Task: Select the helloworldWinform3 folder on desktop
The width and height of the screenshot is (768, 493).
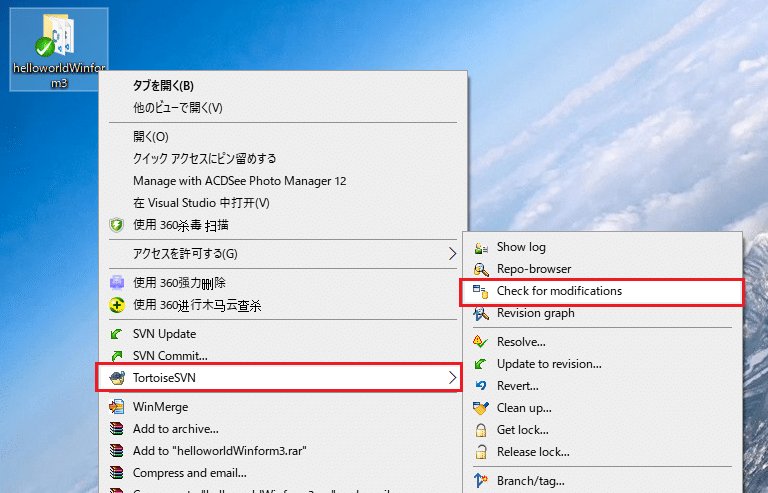Action: coord(59,49)
